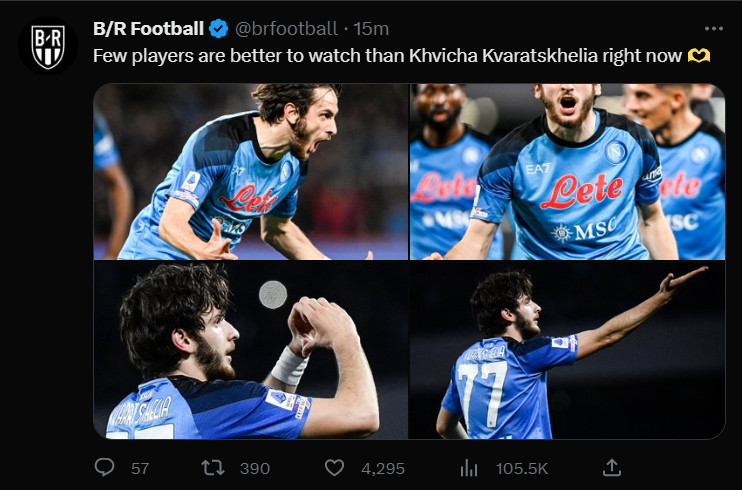Click the tweet text about Khvicha Kvaratskhelia

click(x=380, y=55)
